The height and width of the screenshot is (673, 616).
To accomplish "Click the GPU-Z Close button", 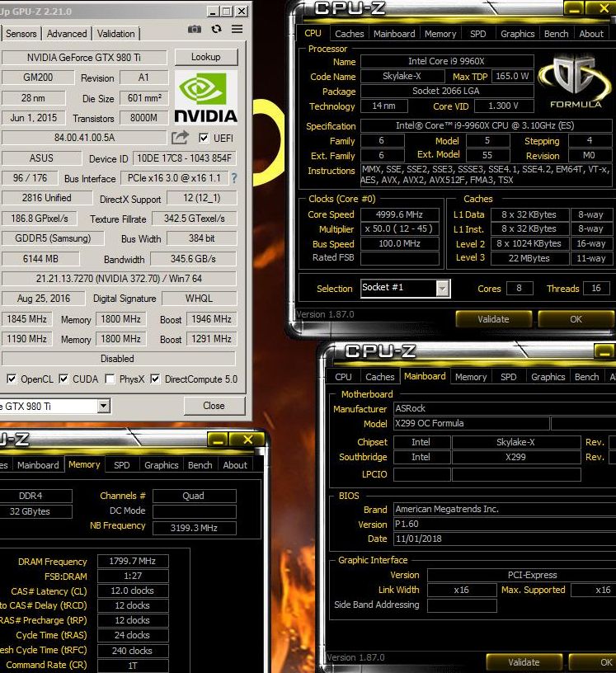I will [214, 406].
